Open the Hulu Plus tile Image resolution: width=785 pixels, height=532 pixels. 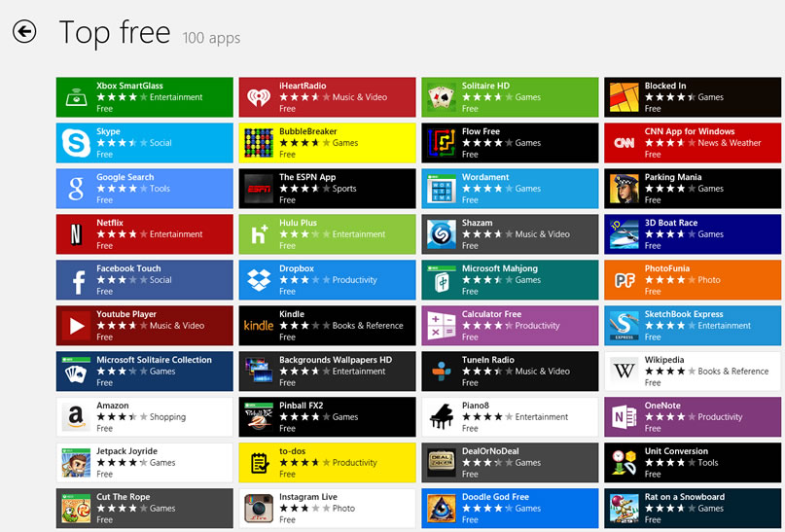pyautogui.click(x=327, y=234)
